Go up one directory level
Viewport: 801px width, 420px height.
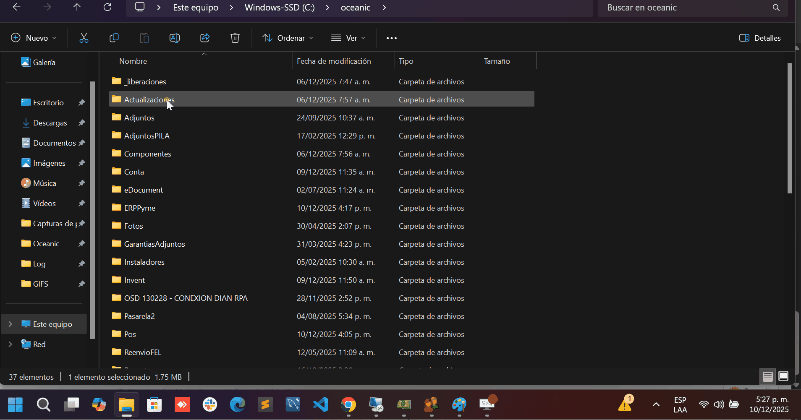(77, 7)
